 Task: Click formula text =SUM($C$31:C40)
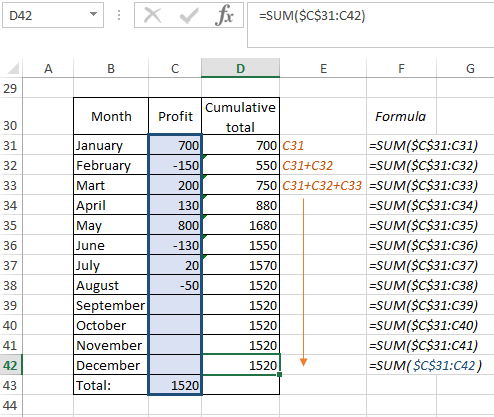[x=423, y=326]
